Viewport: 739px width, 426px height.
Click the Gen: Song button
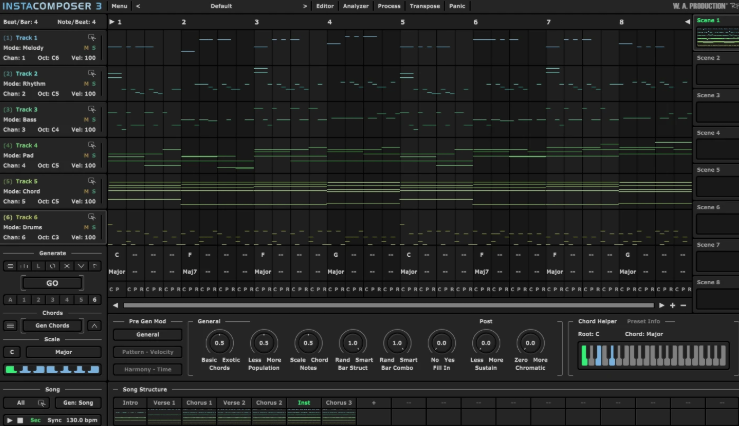pyautogui.click(x=77, y=402)
